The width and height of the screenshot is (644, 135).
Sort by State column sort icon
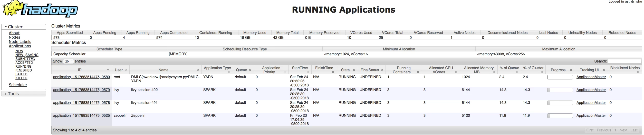pos(354,70)
